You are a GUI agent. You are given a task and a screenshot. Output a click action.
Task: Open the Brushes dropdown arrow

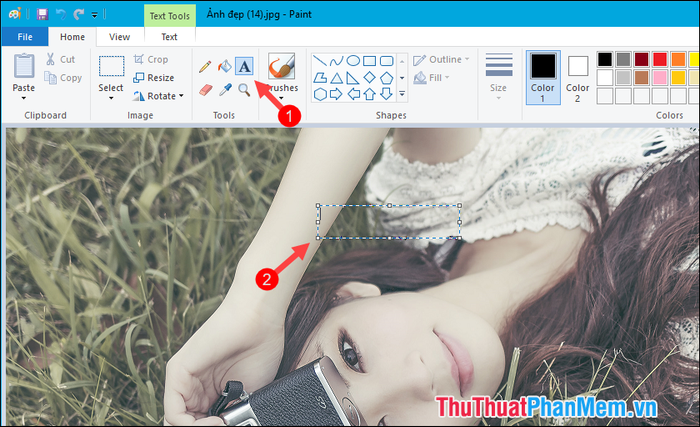pos(281,98)
